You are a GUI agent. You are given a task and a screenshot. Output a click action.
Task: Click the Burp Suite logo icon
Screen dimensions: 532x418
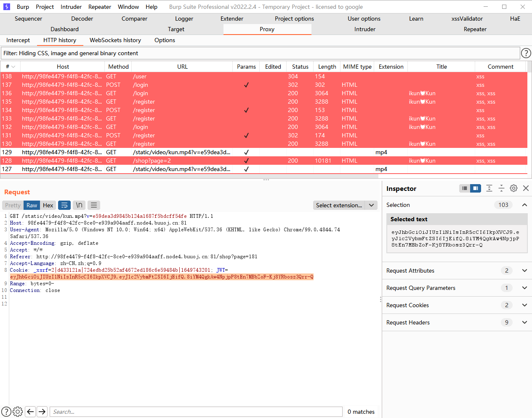tap(7, 7)
